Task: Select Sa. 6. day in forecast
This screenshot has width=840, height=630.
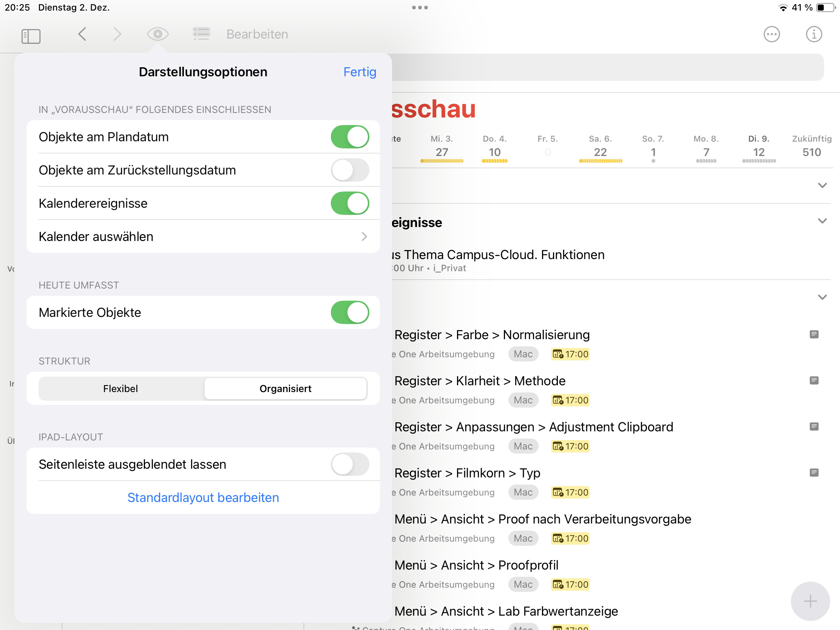Action: [600, 149]
